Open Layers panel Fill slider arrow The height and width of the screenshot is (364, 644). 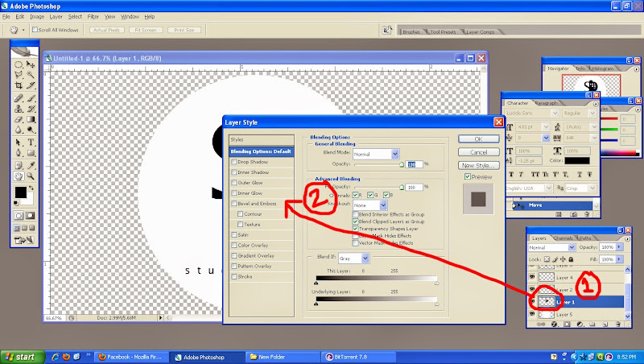[x=619, y=259]
